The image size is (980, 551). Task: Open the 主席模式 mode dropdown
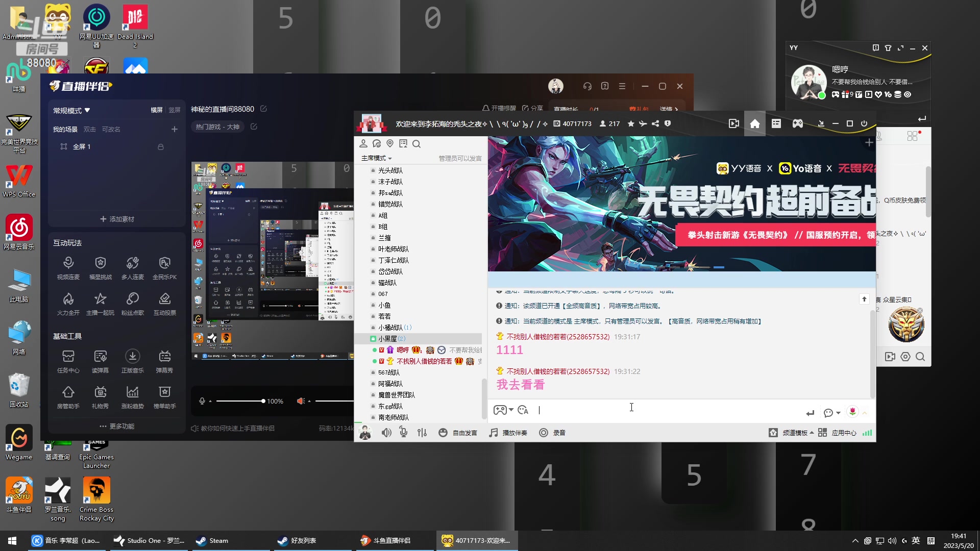pos(376,158)
